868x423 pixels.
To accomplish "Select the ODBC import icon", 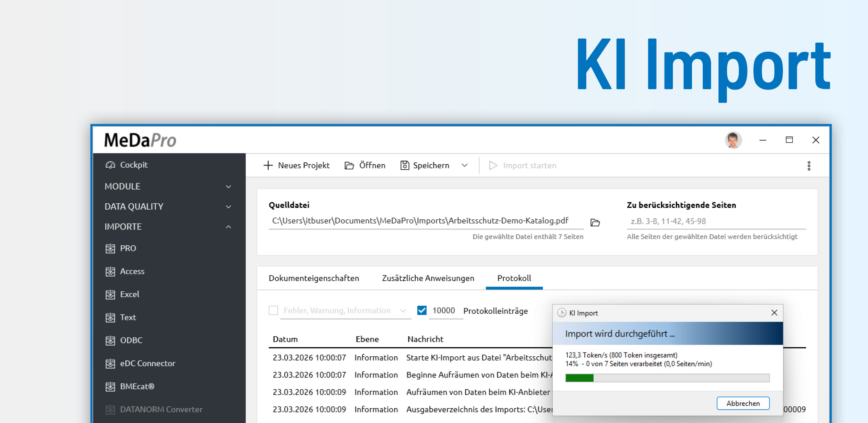I will (x=110, y=340).
